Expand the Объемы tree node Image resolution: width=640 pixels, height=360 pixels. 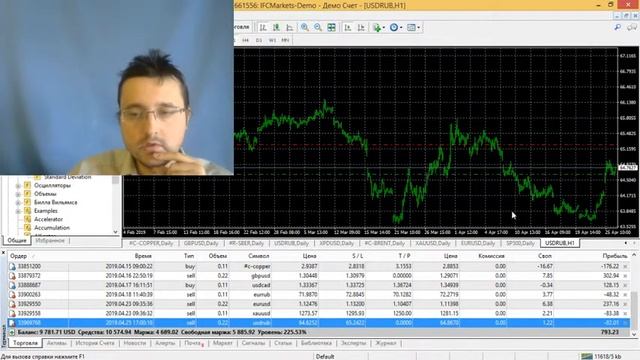click(18, 194)
